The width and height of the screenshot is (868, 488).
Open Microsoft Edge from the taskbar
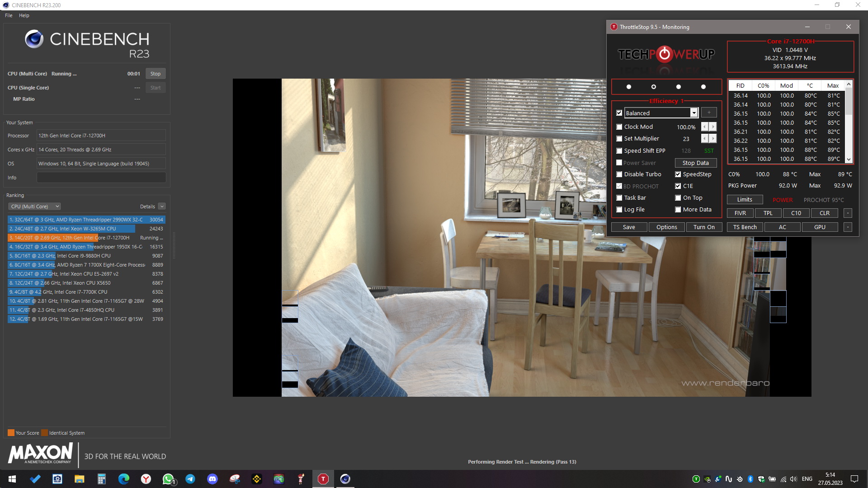point(123,479)
